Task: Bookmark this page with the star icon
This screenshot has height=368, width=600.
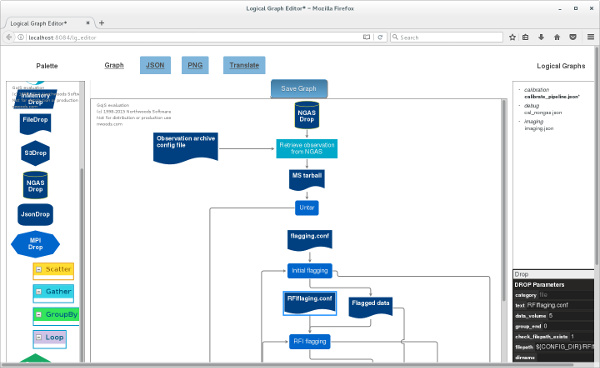Action: [512, 37]
